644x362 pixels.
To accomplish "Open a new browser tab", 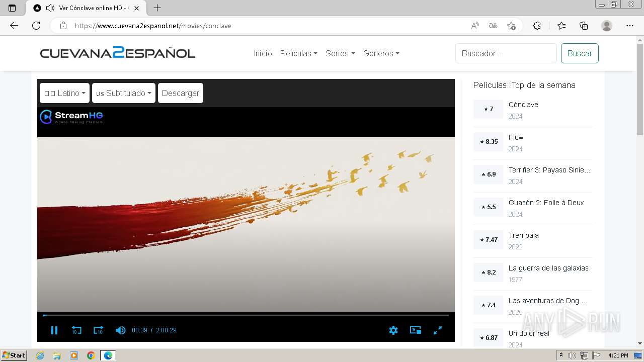I will point(157,8).
